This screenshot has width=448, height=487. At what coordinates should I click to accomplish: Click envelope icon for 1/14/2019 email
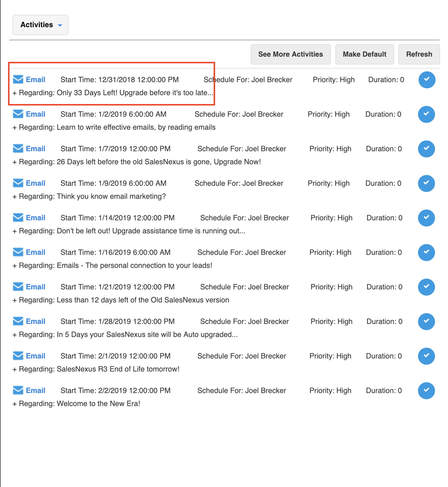point(18,218)
